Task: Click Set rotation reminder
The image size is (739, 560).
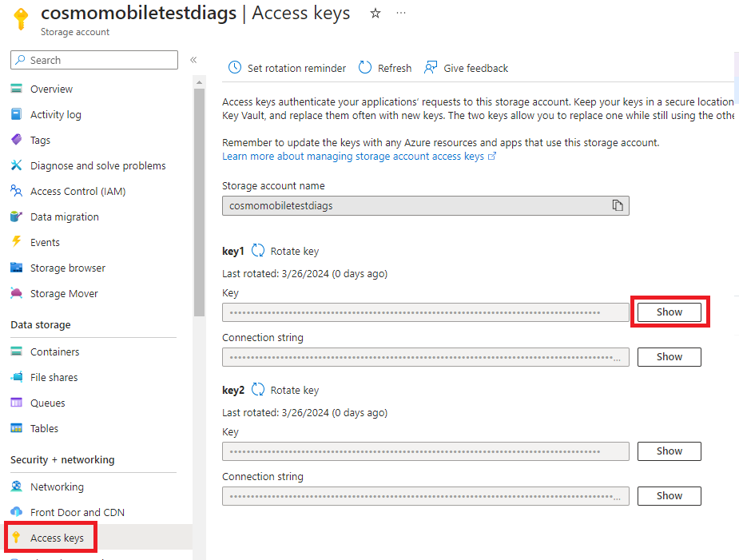Action: [x=286, y=68]
